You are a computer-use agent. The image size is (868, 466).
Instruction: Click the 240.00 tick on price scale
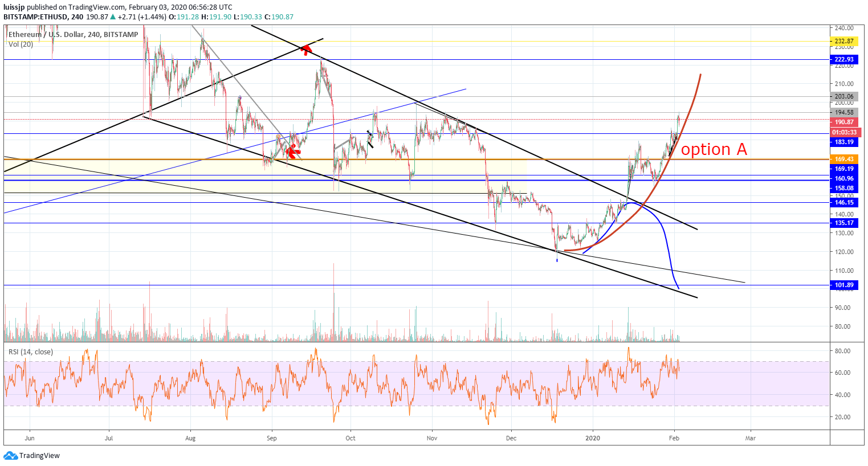844,28
